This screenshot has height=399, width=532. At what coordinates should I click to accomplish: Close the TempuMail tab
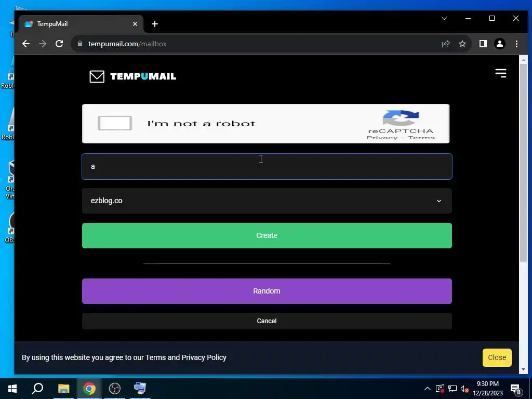135,24
